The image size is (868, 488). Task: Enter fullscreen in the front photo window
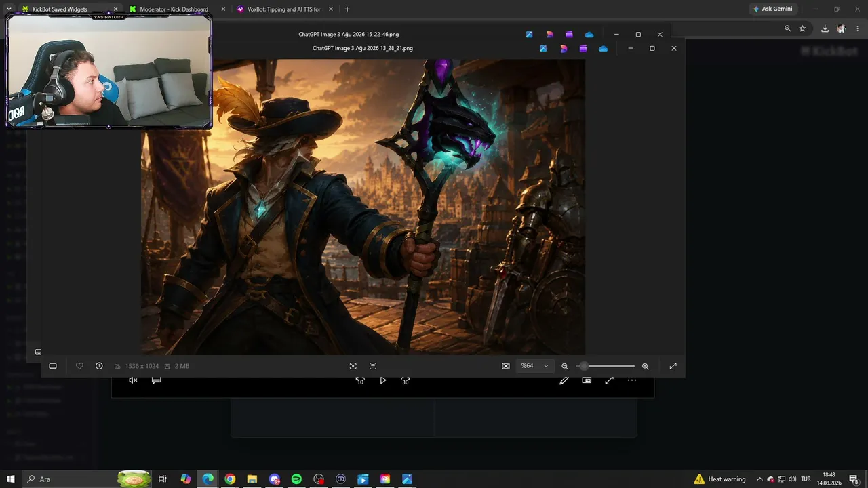[x=673, y=366]
